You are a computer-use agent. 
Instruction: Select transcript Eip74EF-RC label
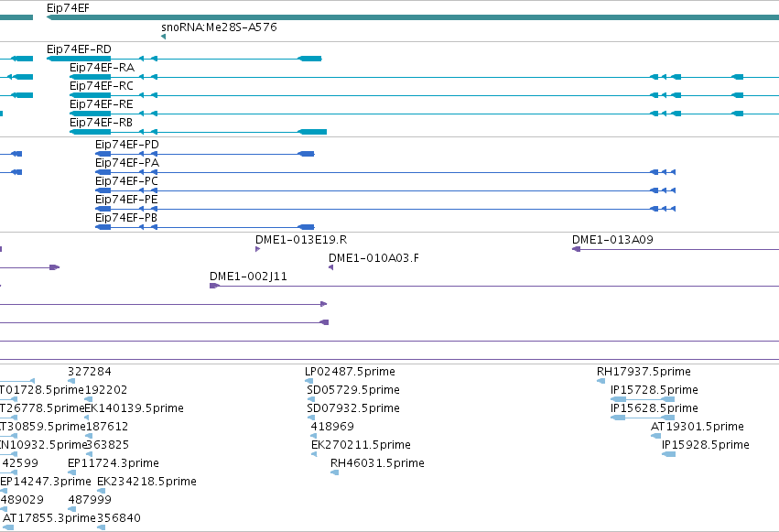coord(102,86)
